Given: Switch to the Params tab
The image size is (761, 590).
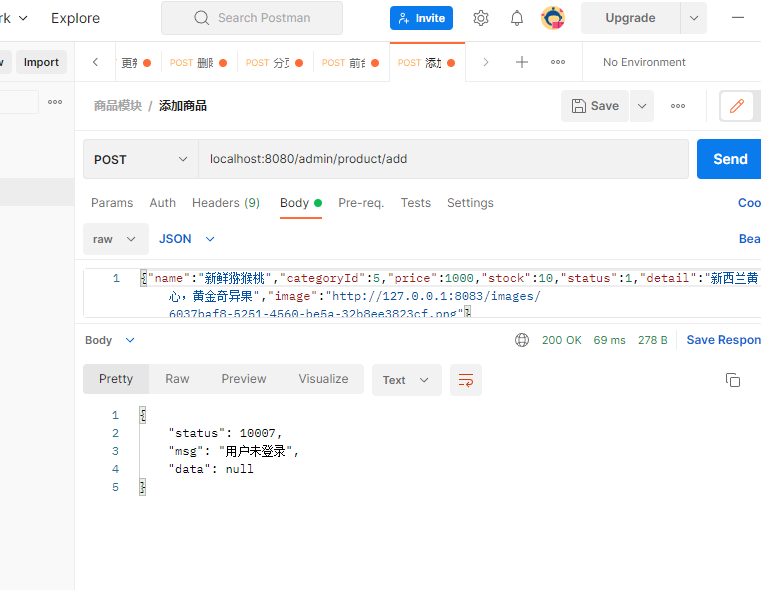Looking at the screenshot, I should click(112, 203).
